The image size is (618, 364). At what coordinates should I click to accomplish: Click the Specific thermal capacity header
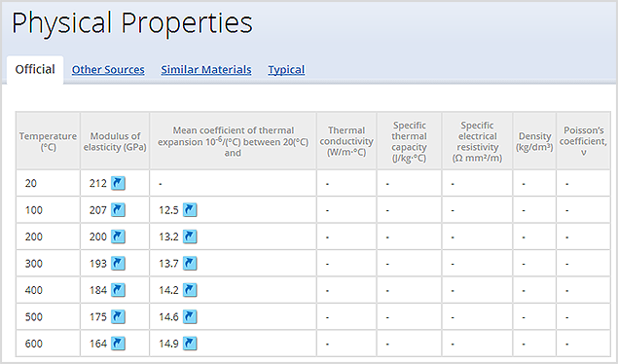(409, 141)
